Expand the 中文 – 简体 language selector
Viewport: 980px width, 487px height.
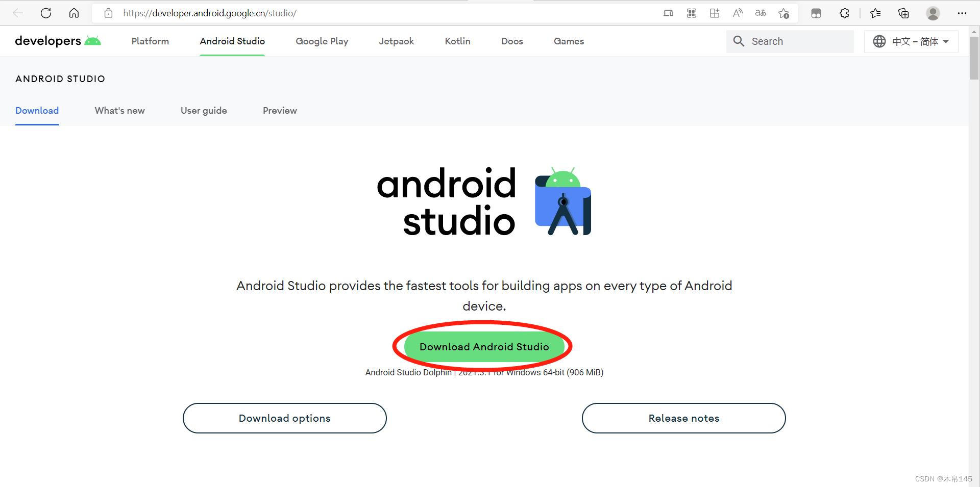coord(911,41)
